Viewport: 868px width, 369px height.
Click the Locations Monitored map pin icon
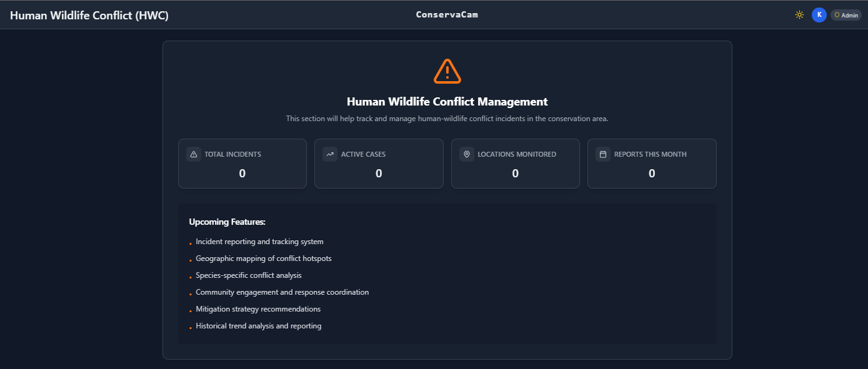click(x=467, y=154)
